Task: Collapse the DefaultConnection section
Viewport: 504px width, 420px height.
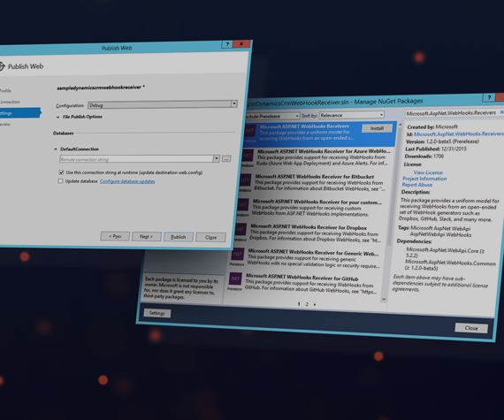Action: point(56,149)
